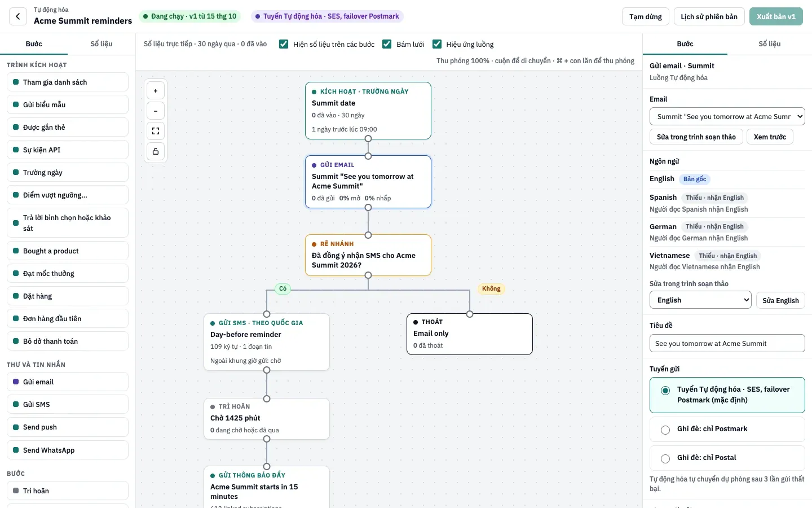
Task: Select the right panel Bước tab
Action: 685,44
